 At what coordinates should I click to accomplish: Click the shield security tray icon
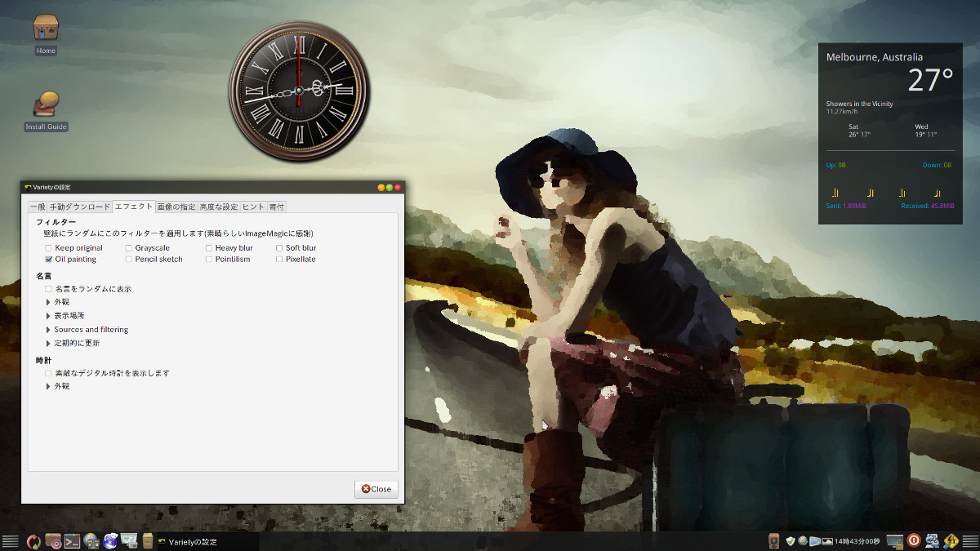click(790, 540)
